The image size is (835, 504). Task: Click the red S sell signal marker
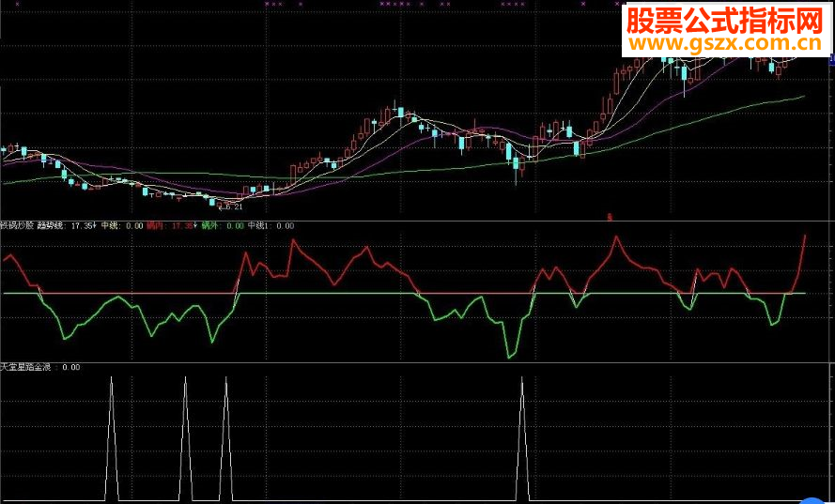611,217
